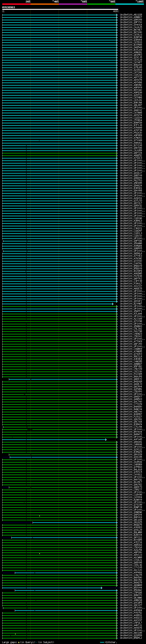Click the arrowhead ending the UniRef100_A0F045 alignment
Viewport: 146px width, 644px height.
(x=106, y=440)
